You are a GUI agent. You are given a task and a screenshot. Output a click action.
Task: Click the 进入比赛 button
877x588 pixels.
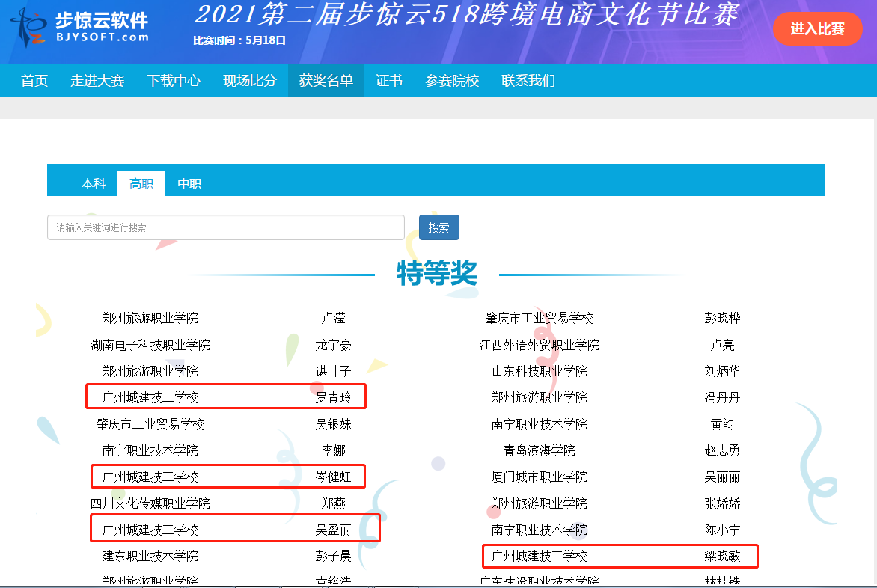tap(817, 28)
